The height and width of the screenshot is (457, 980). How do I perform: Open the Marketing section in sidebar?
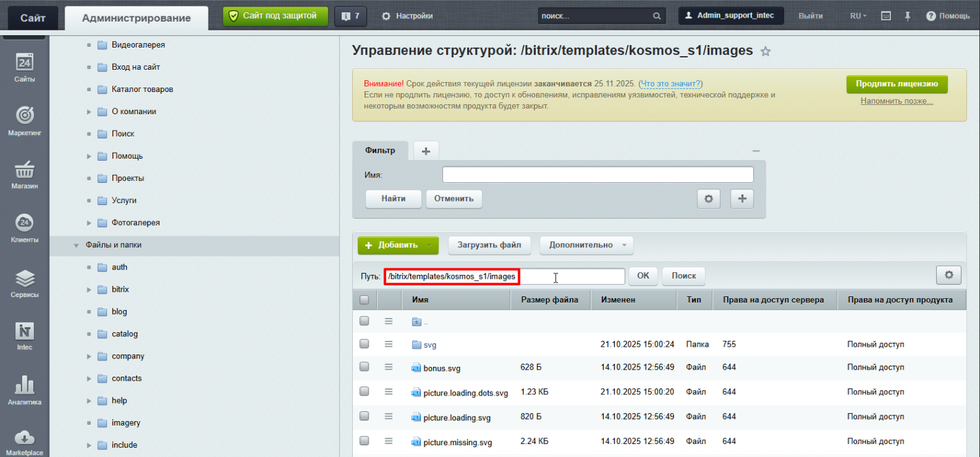(24, 121)
